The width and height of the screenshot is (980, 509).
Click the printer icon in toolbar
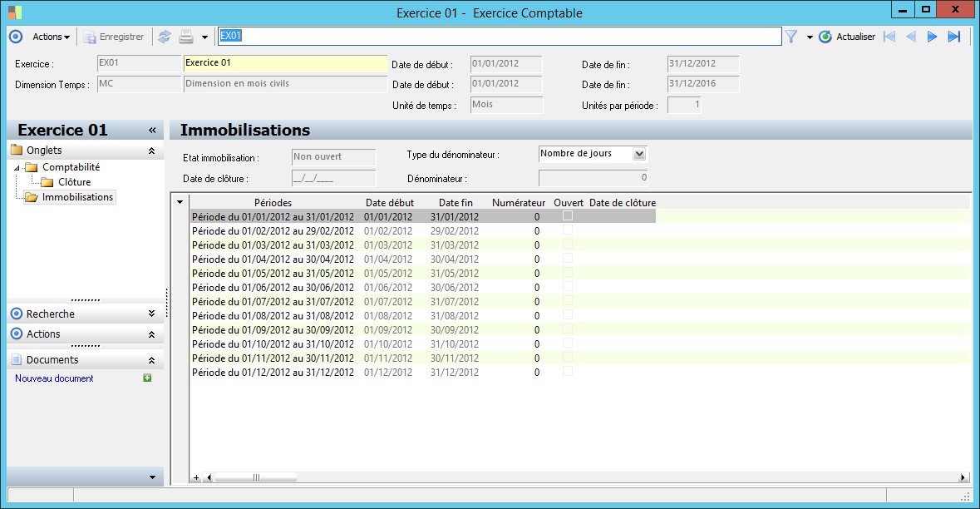[186, 37]
